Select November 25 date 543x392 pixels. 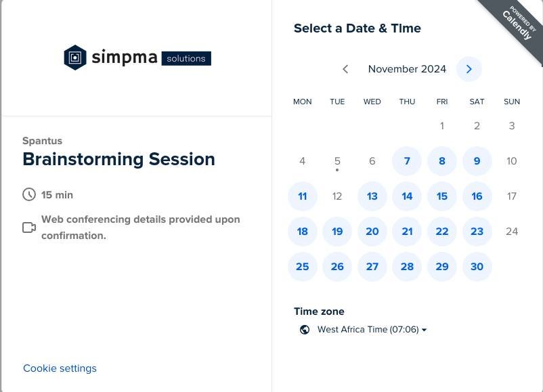[303, 267]
